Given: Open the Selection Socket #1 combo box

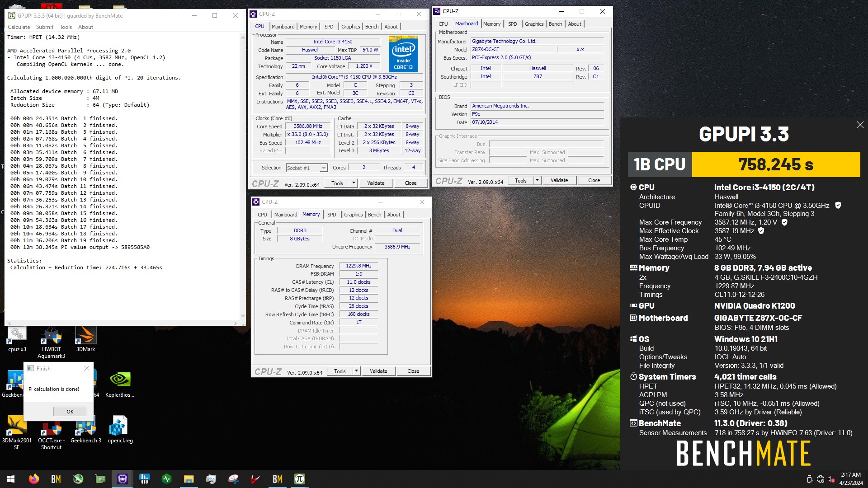Looking at the screenshot, I should point(307,168).
